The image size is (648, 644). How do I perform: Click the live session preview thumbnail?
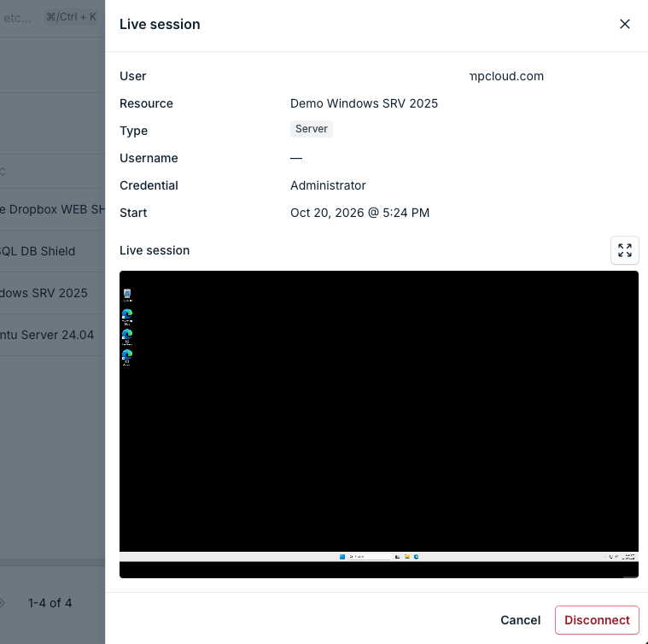click(x=378, y=424)
